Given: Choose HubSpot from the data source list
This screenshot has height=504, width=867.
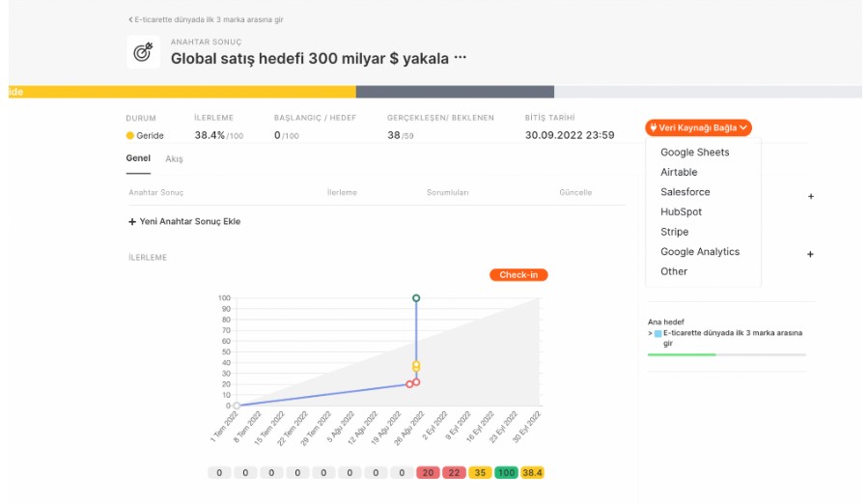Looking at the screenshot, I should point(681,211).
